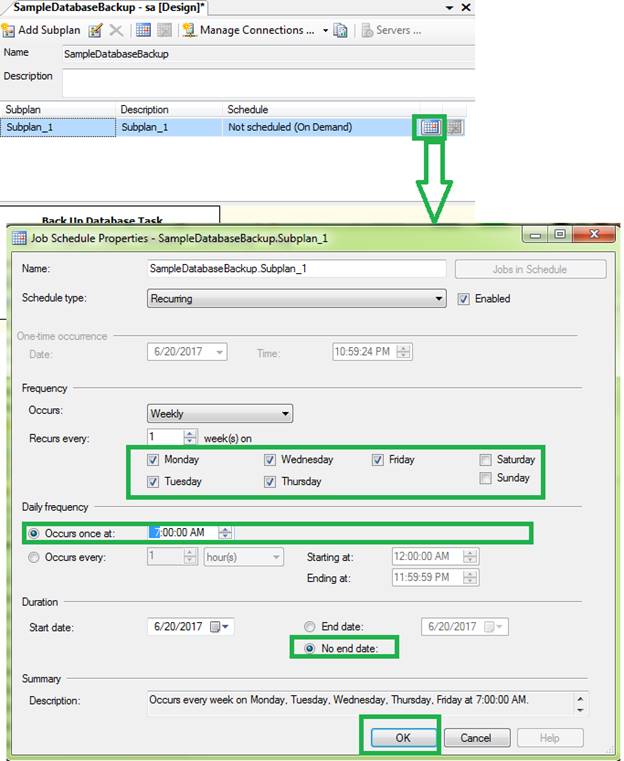Viewport: 624px width, 761px height.
Task: Select the Occurs once at radio button
Action: [x=33, y=533]
